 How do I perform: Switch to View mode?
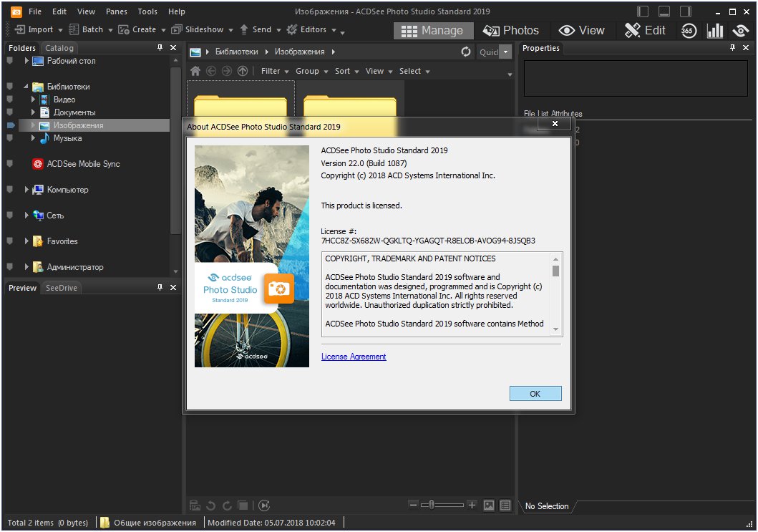click(x=581, y=31)
